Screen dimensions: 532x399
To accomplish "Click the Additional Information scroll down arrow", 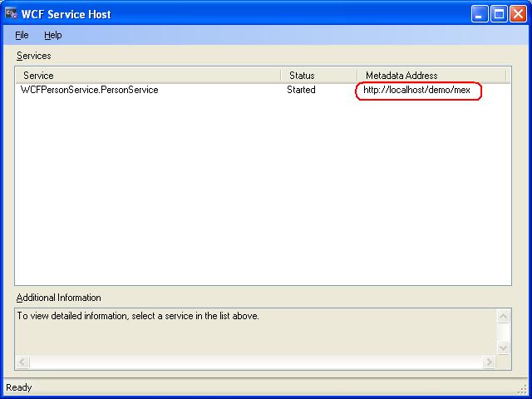I will 503,347.
